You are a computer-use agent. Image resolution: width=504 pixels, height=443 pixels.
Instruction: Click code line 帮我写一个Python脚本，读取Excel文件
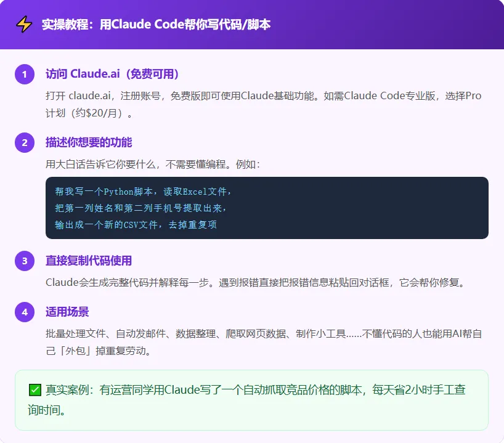tap(144, 192)
